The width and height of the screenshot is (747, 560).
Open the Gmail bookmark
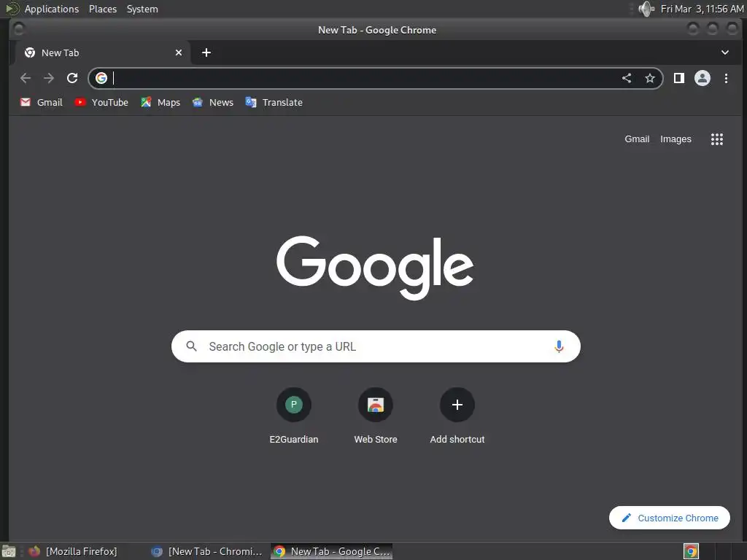tap(42, 102)
